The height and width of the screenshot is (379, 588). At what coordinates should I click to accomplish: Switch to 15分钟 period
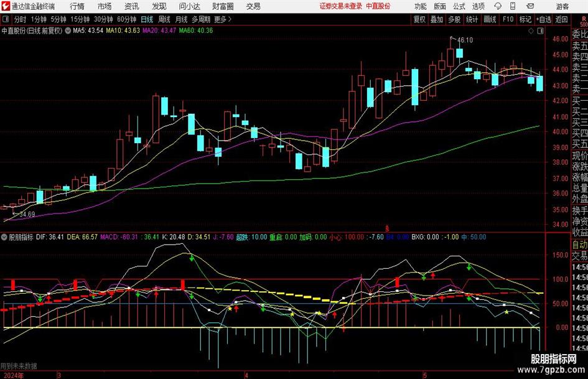click(80, 19)
